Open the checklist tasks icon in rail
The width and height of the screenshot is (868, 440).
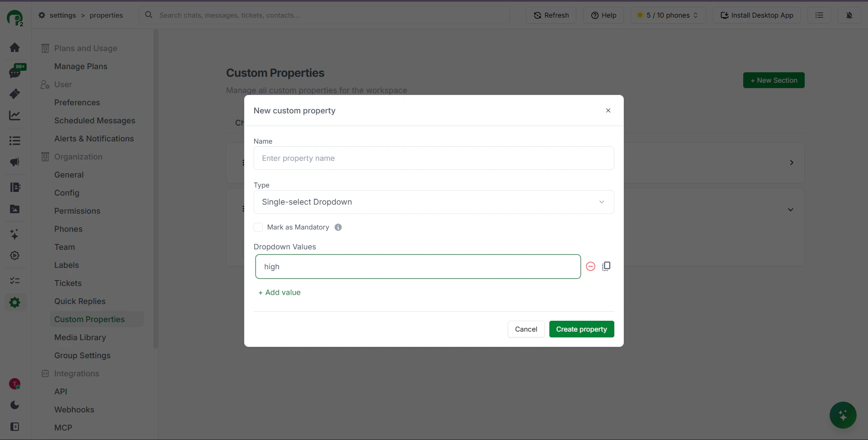pyautogui.click(x=15, y=281)
